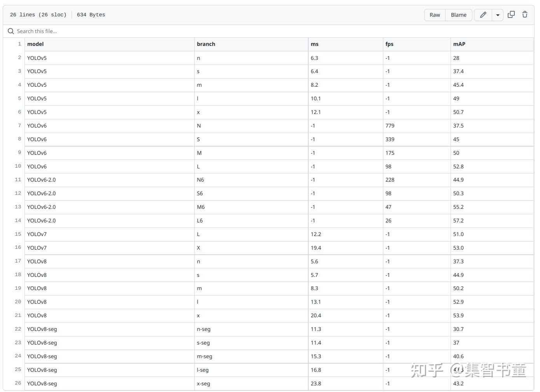Select line number 22
This screenshot has height=392, width=540.
(18, 329)
